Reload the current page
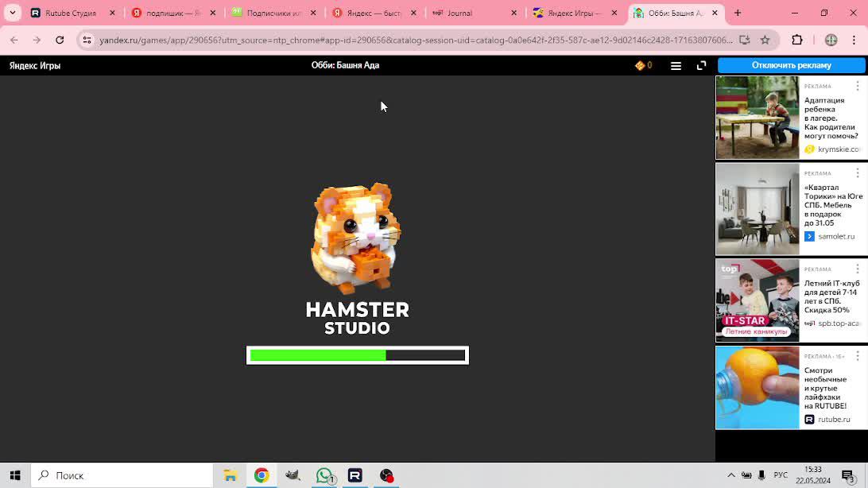This screenshot has height=488, width=868. tap(60, 40)
